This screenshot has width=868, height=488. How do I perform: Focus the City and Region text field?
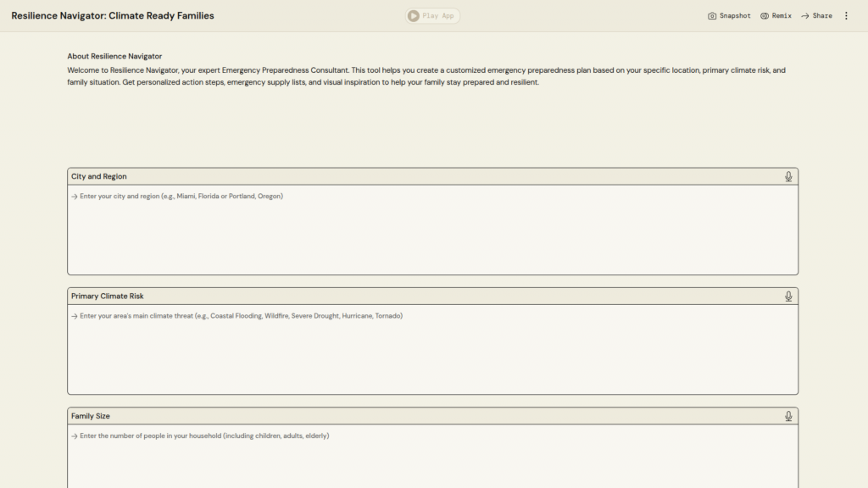coord(432,229)
